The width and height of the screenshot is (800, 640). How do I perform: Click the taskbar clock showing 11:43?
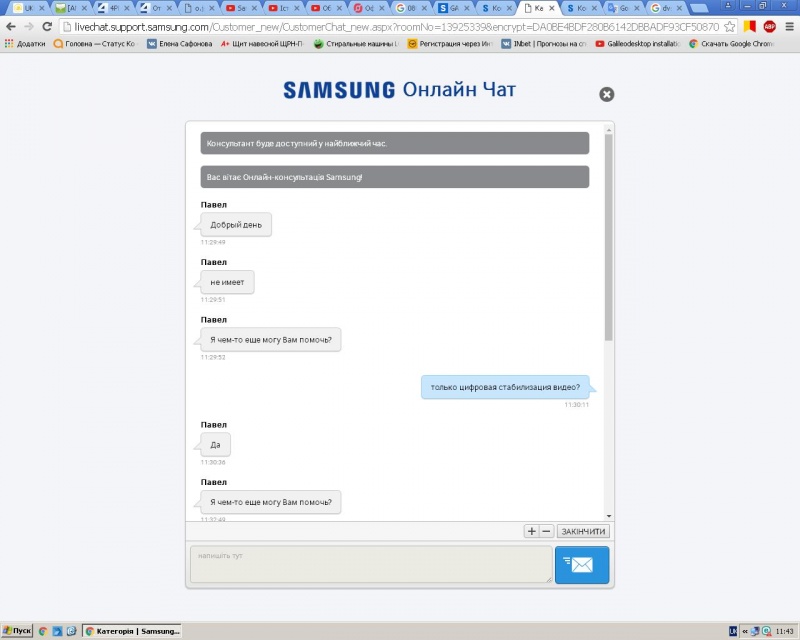coord(785,632)
